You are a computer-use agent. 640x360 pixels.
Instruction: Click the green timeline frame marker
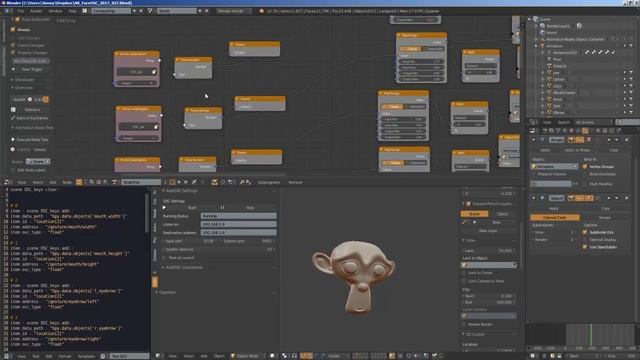pos(591,335)
